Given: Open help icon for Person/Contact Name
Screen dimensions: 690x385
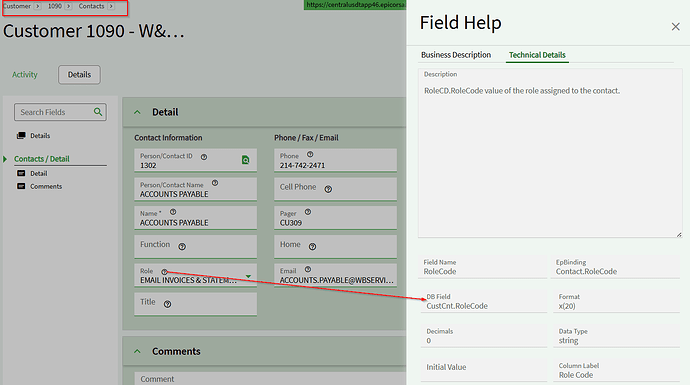Looking at the screenshot, I should [x=215, y=183].
